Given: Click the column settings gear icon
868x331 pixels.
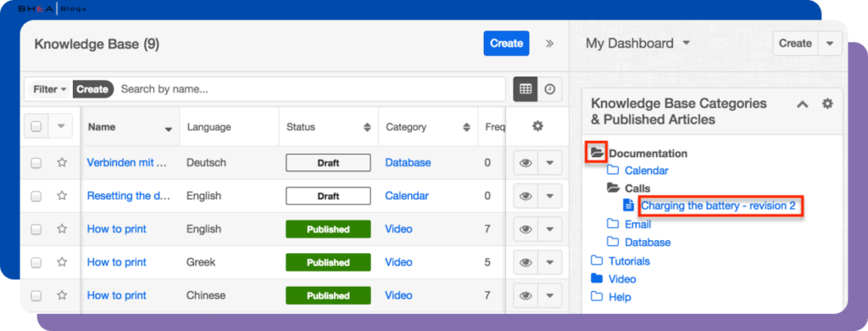Looking at the screenshot, I should click(537, 126).
